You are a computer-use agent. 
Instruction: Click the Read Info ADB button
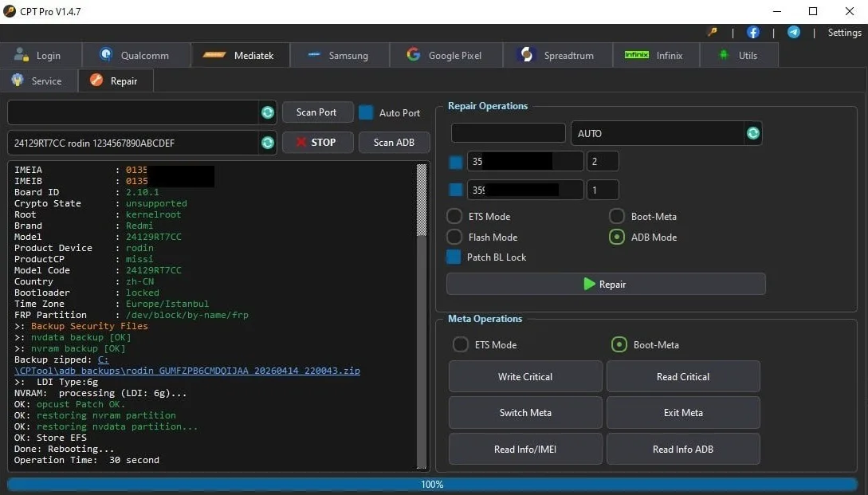tap(683, 449)
